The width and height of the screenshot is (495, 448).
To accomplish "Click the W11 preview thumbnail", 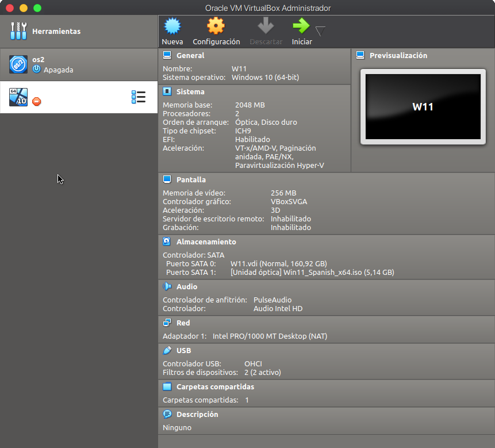I will (423, 107).
